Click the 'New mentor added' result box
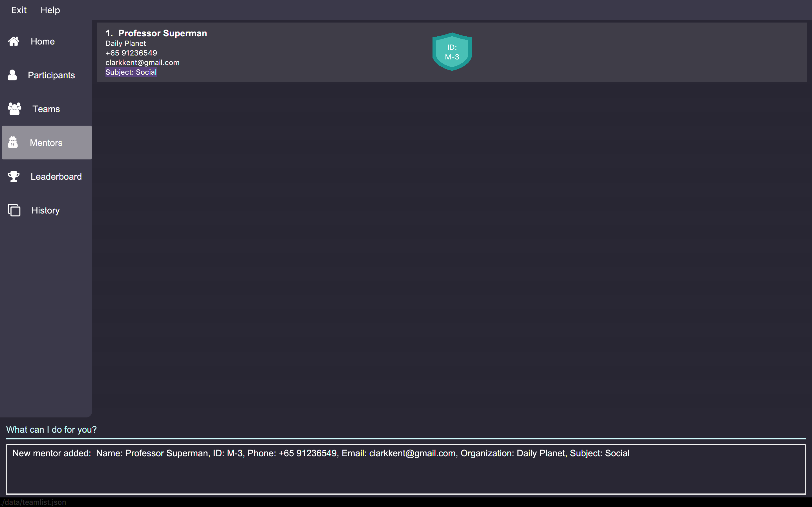The image size is (812, 507). tap(405, 469)
